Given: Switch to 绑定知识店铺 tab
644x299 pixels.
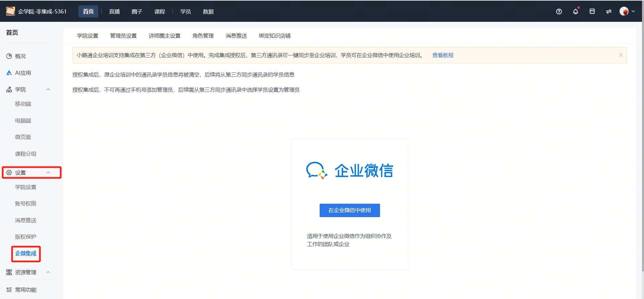Looking at the screenshot, I should click(275, 36).
